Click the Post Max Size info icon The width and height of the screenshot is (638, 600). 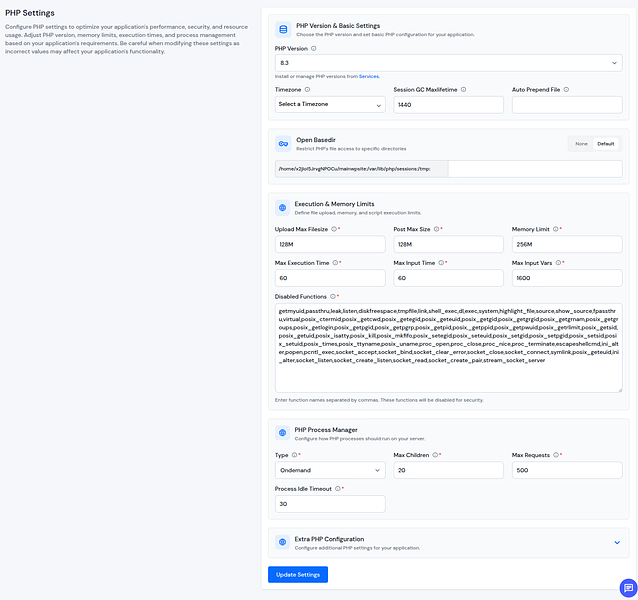point(436,229)
